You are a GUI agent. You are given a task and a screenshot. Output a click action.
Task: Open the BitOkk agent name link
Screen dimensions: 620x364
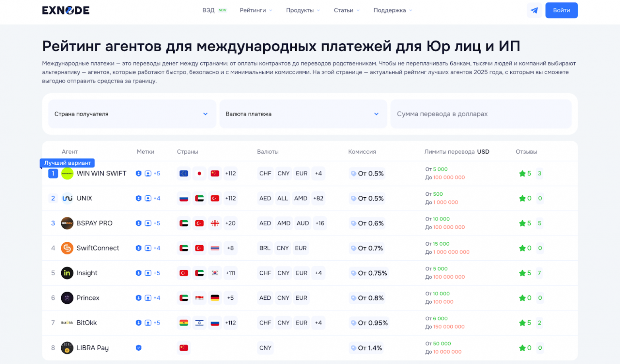click(87, 323)
